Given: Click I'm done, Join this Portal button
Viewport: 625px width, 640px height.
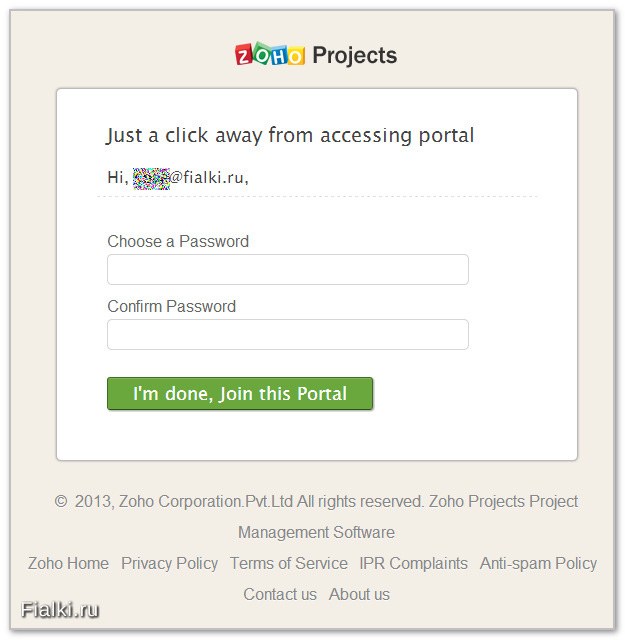Looking at the screenshot, I should (x=240, y=393).
